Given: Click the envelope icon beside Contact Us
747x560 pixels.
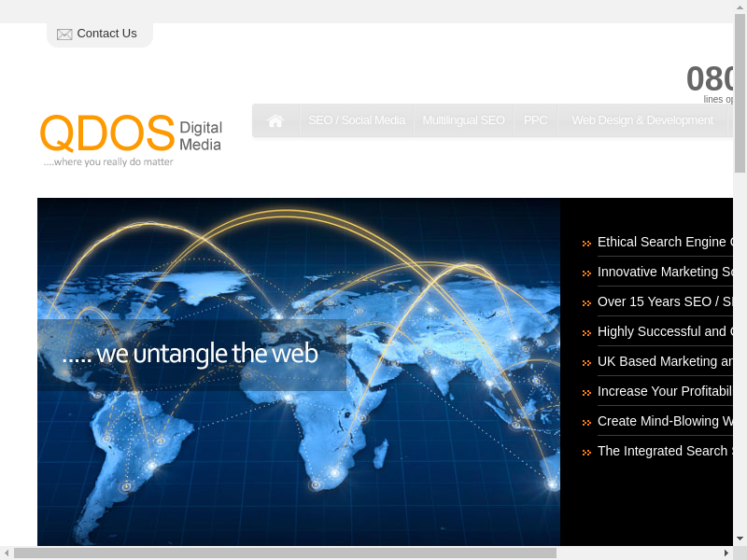Looking at the screenshot, I should pos(64,35).
